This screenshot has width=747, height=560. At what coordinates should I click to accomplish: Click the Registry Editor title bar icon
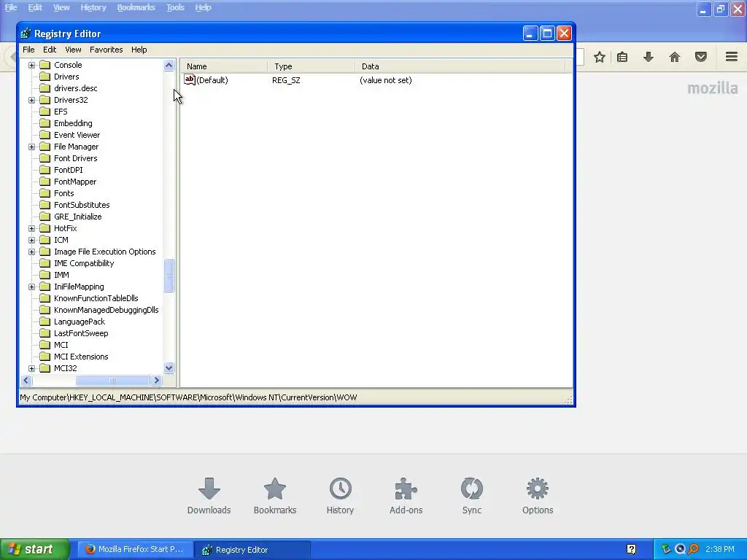(26, 34)
